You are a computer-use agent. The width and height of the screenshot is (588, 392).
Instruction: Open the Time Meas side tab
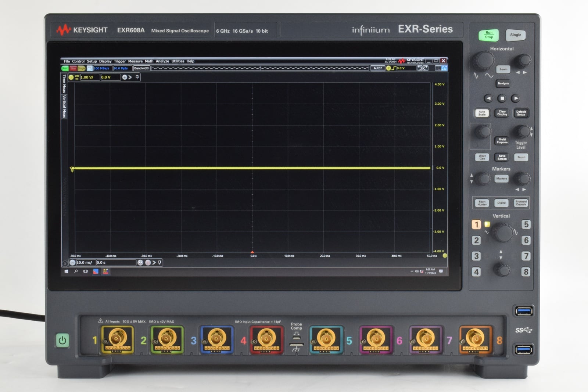[x=64, y=84]
